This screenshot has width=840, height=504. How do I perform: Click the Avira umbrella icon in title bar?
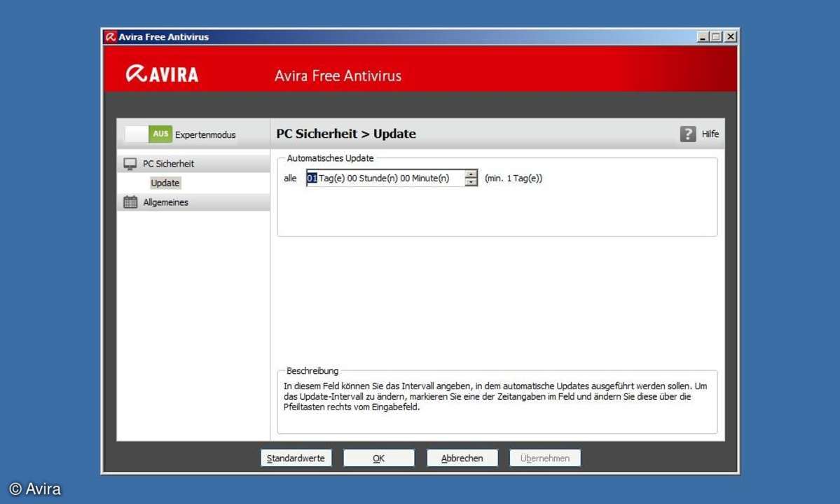click(x=111, y=37)
